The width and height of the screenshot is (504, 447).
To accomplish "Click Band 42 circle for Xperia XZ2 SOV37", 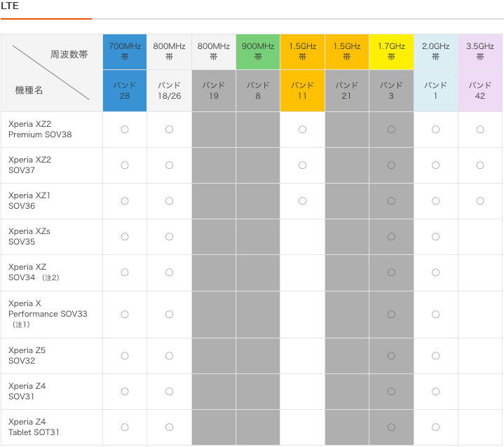I will 480,165.
